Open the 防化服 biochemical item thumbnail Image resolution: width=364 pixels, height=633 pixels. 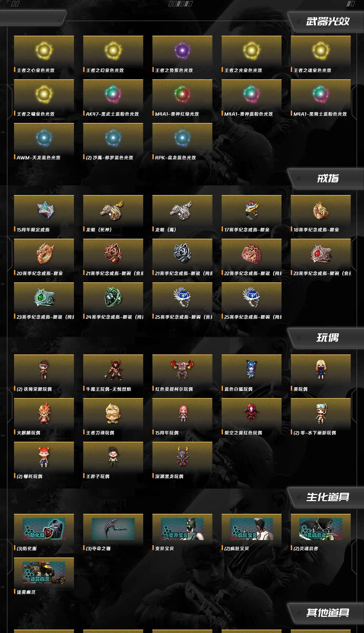tap(44, 529)
